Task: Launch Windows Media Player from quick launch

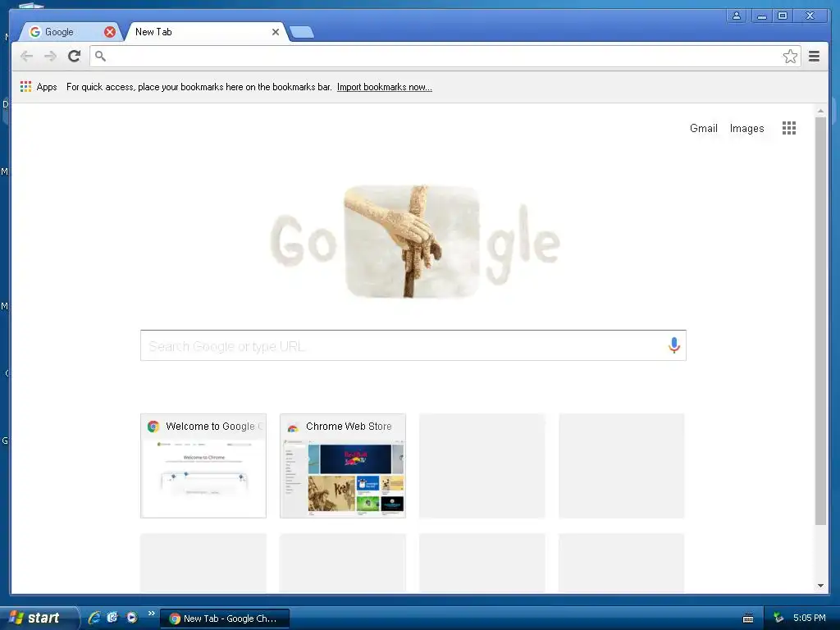Action: (x=131, y=618)
